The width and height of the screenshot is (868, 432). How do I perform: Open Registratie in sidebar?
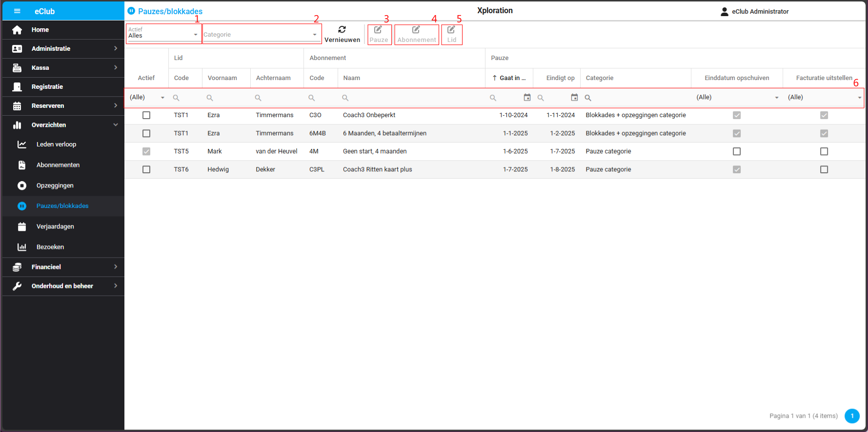[x=63, y=87]
